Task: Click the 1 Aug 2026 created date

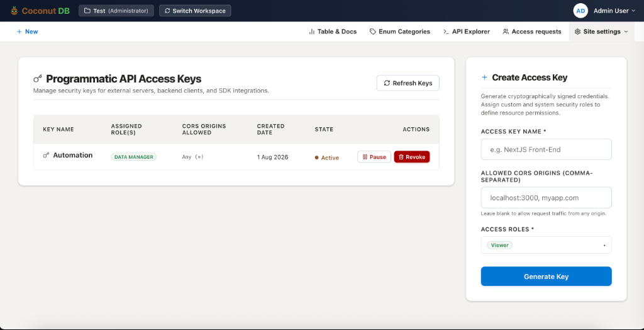Action: point(273,157)
